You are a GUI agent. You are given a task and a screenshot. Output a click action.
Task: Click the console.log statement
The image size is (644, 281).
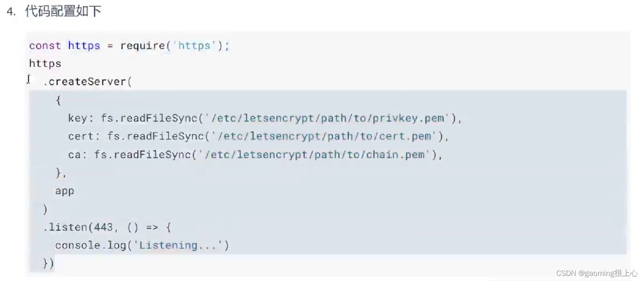[142, 246]
